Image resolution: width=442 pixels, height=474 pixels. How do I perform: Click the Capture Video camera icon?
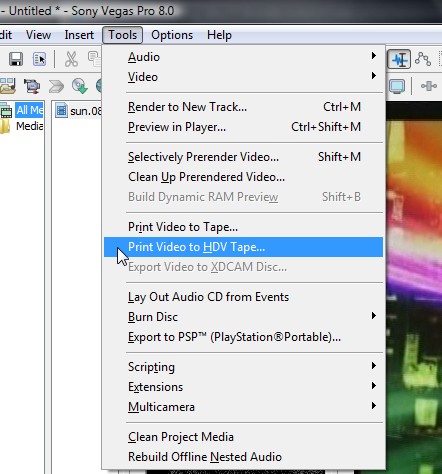click(32, 86)
